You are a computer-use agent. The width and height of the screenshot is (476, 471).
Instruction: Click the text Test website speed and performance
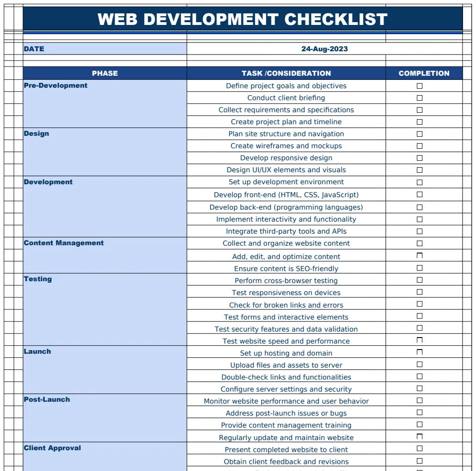[286, 341]
